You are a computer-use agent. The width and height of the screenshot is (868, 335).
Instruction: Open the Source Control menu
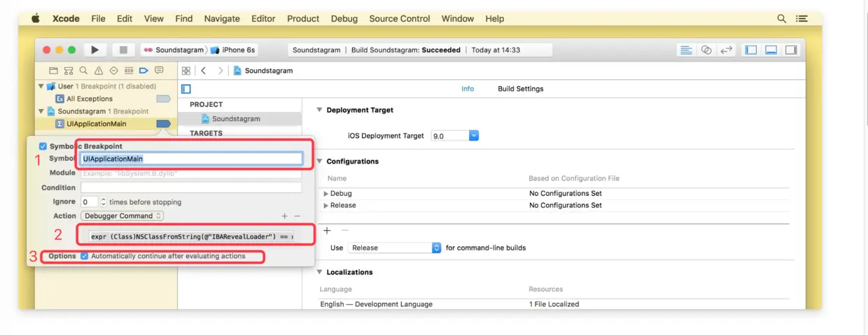[x=400, y=19]
